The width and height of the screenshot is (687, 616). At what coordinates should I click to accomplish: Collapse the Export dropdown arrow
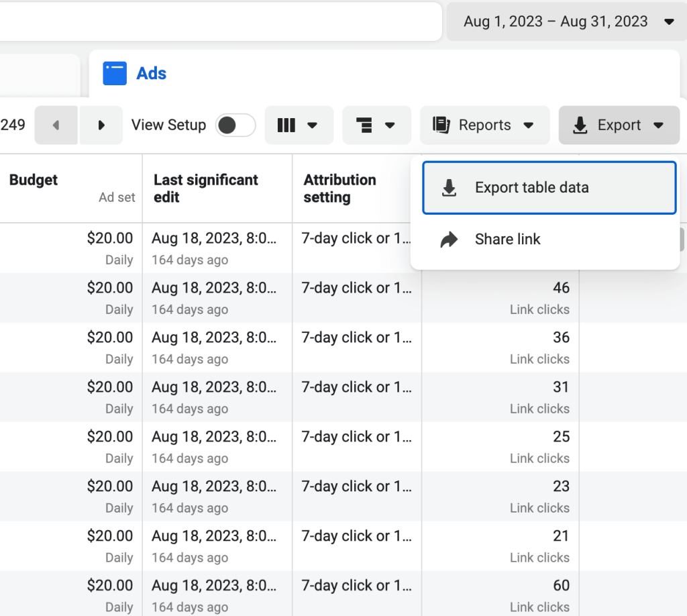click(658, 125)
